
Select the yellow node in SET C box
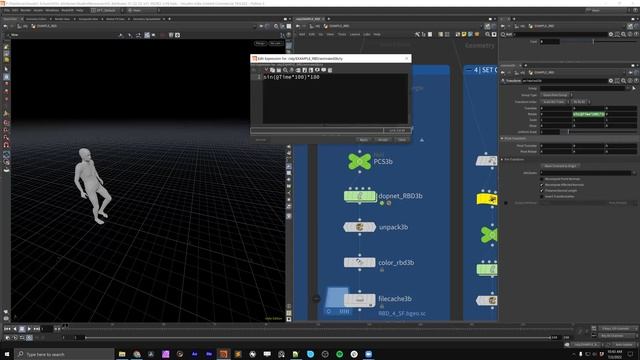(487, 199)
